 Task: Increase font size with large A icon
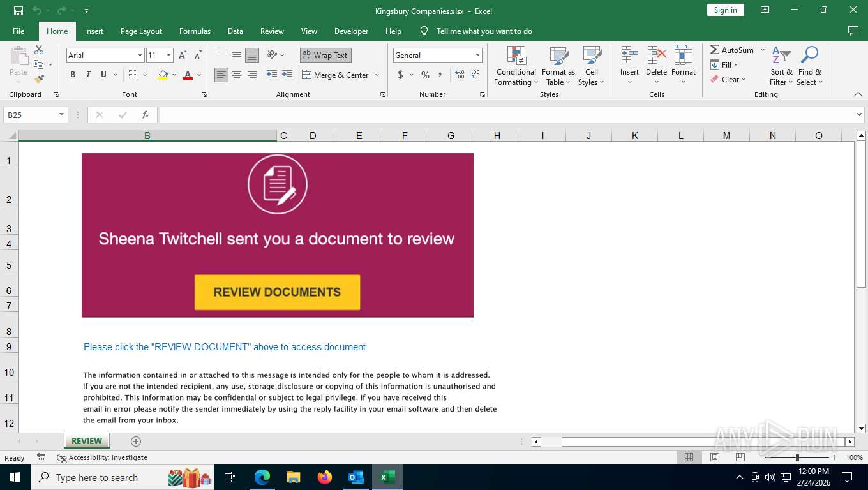coord(183,56)
